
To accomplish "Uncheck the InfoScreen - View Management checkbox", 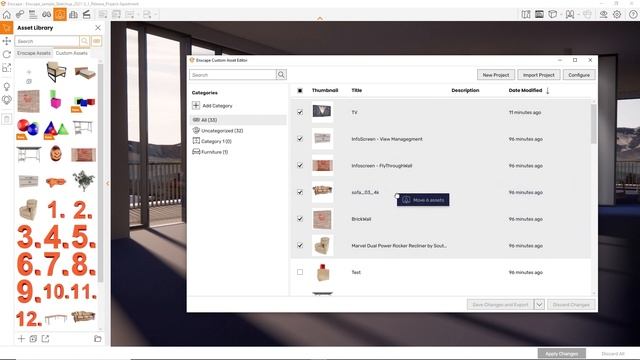I will [x=300, y=139].
